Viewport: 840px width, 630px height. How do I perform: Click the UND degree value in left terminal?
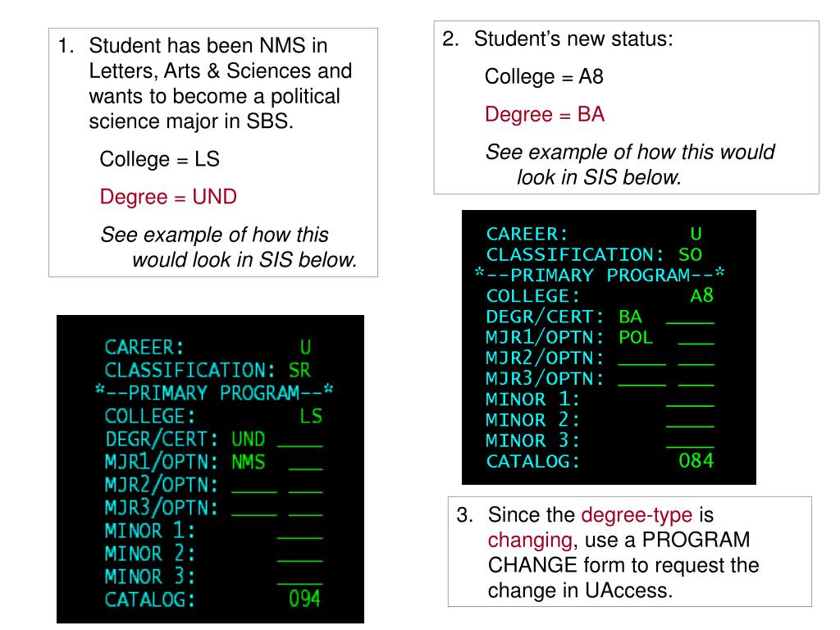[248, 440]
